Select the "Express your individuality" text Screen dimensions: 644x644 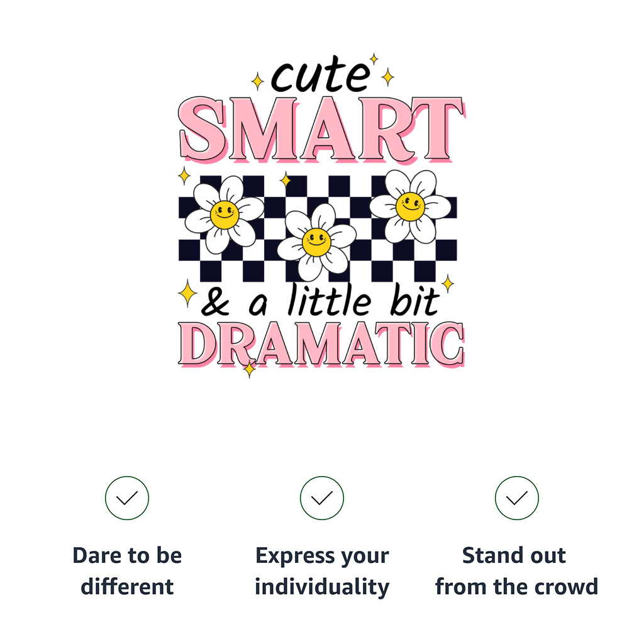(322, 571)
